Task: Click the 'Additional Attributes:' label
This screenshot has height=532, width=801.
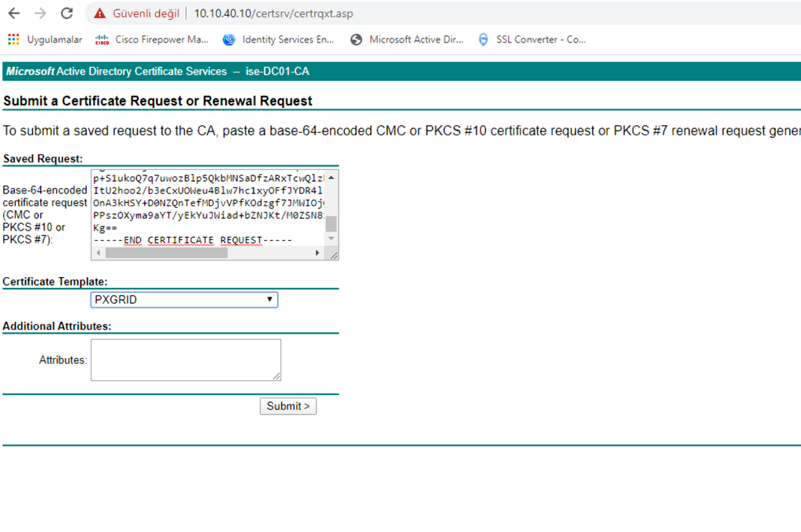Action: 57,327
